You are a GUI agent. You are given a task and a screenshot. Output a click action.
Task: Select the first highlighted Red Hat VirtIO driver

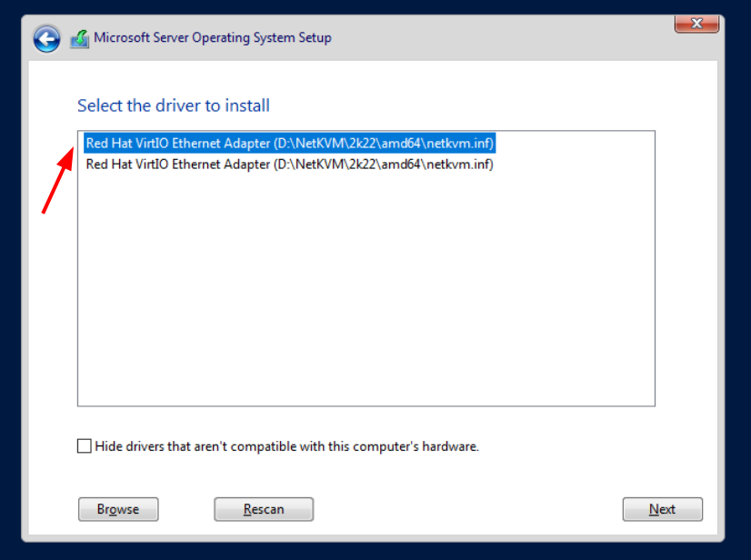[289, 144]
